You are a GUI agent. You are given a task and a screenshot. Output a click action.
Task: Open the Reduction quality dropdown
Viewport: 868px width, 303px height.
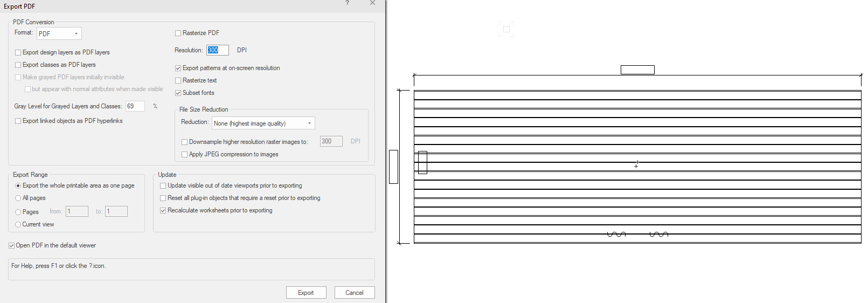[x=263, y=123]
